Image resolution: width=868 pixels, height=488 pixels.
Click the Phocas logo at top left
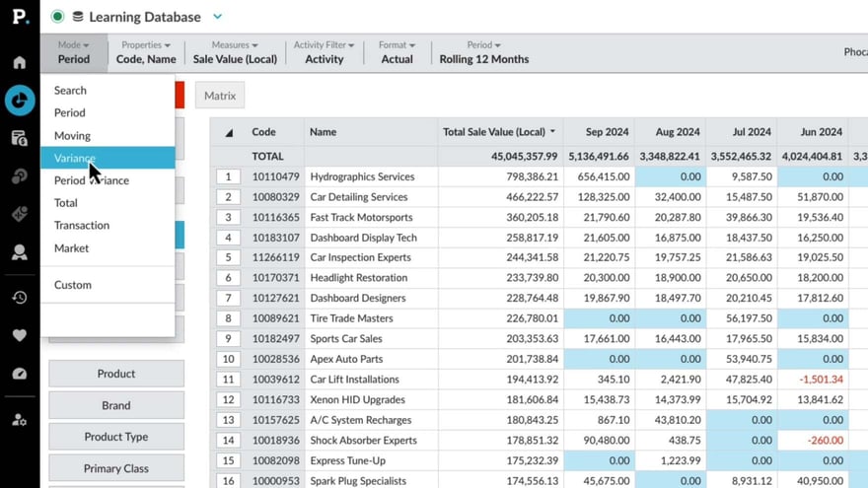click(x=19, y=17)
